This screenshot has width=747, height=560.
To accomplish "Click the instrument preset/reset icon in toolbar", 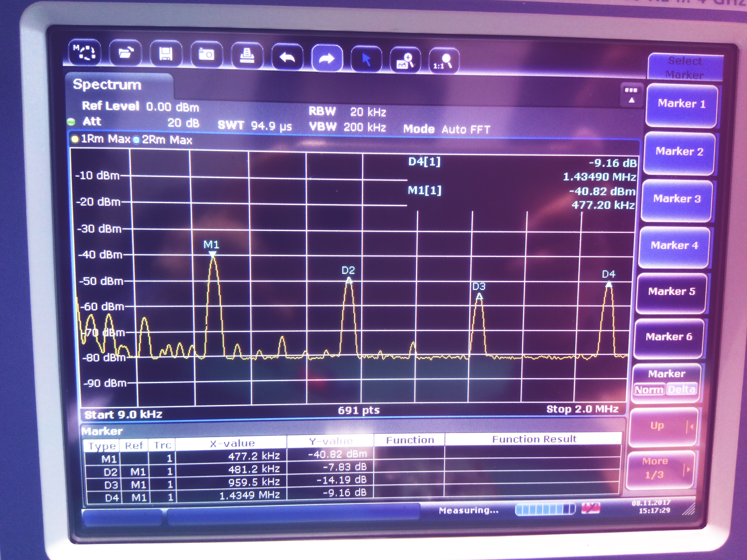I will pyautogui.click(x=84, y=52).
